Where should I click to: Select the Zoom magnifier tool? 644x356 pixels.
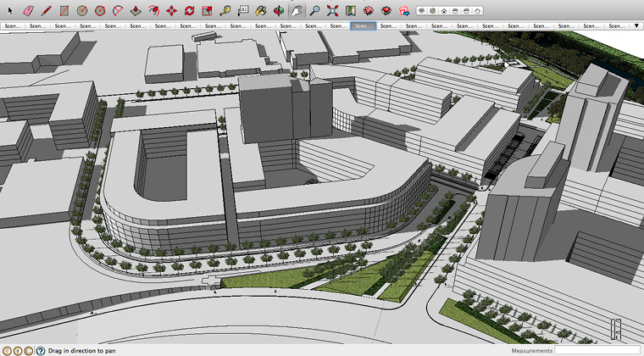314,11
